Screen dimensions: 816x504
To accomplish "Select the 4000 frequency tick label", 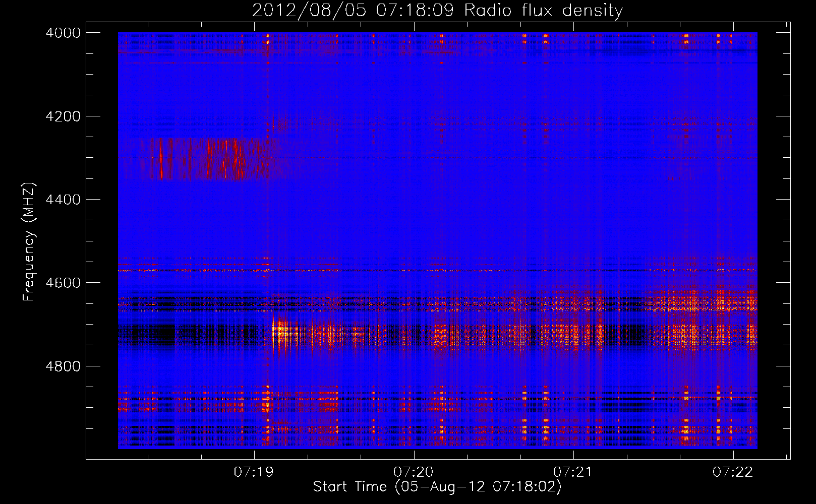I will tap(63, 33).
